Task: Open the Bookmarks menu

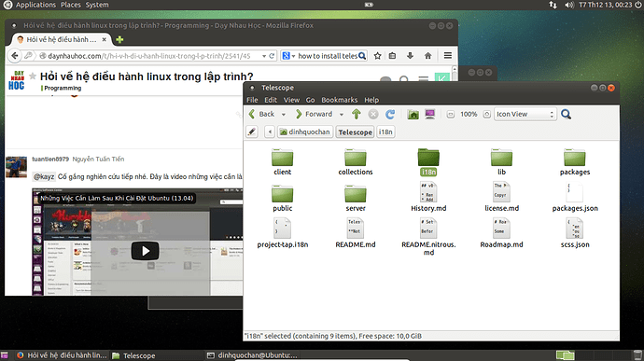Action: [x=339, y=100]
